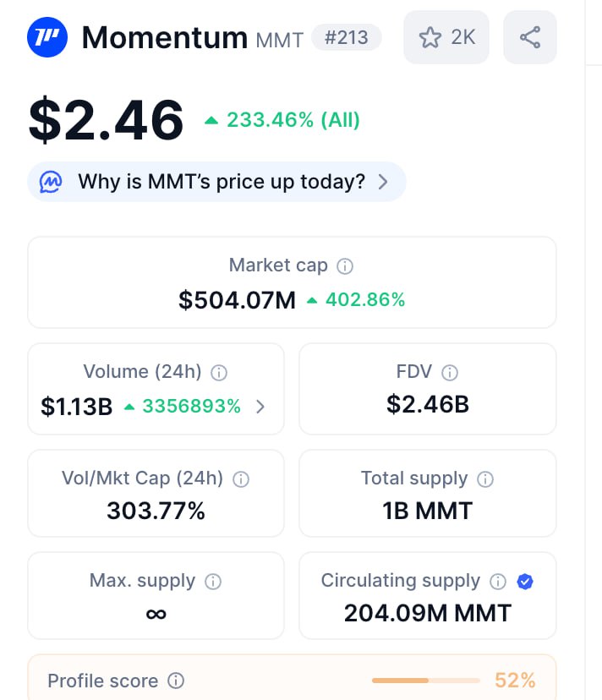Click the Market cap info icon
This screenshot has width=602, height=700.
pos(345,266)
